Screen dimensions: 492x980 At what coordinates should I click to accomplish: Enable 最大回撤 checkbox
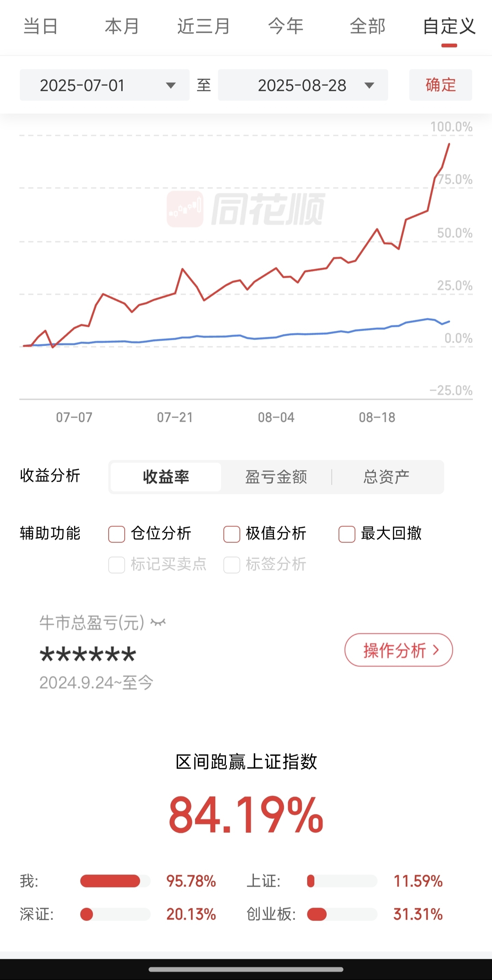(347, 534)
